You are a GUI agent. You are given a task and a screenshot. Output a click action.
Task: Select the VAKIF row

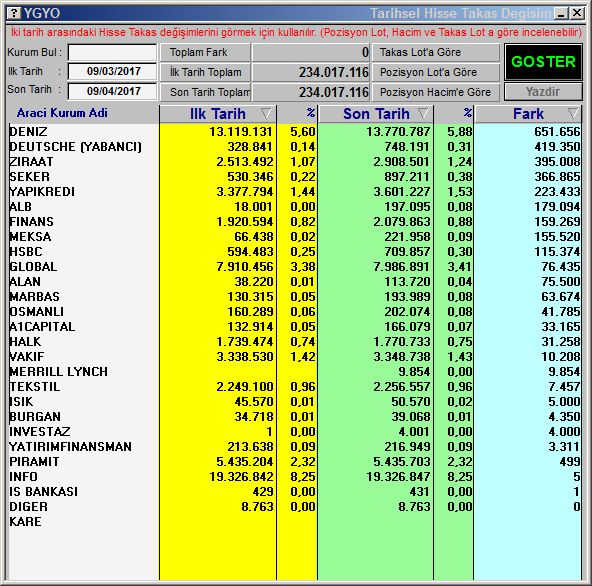(x=294, y=357)
